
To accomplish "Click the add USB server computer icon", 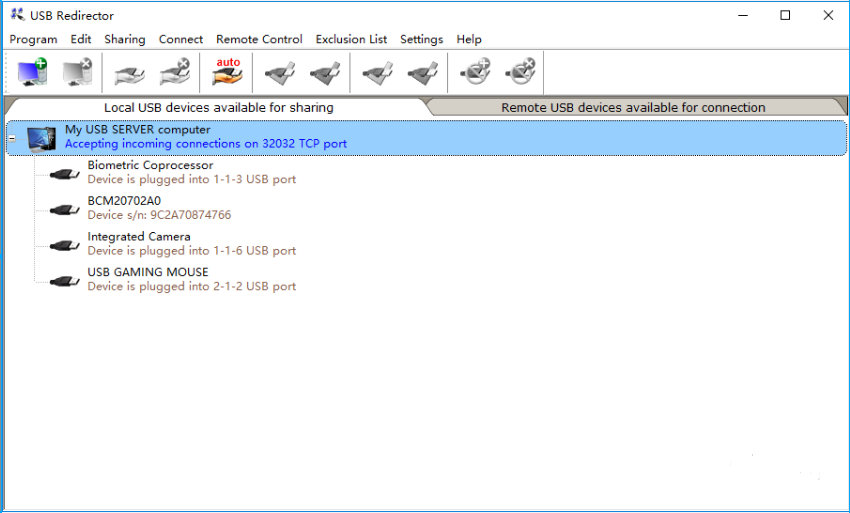I will click(x=32, y=73).
